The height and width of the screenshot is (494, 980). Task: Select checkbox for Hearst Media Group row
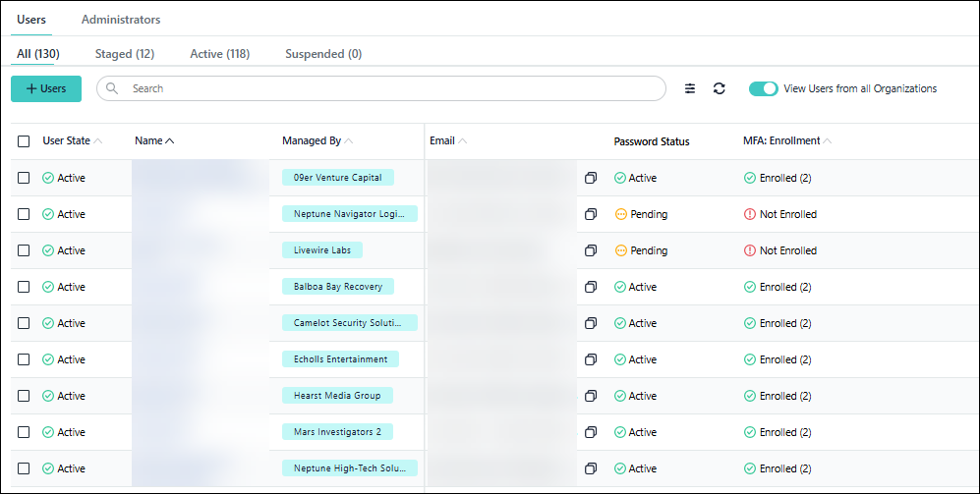point(24,396)
